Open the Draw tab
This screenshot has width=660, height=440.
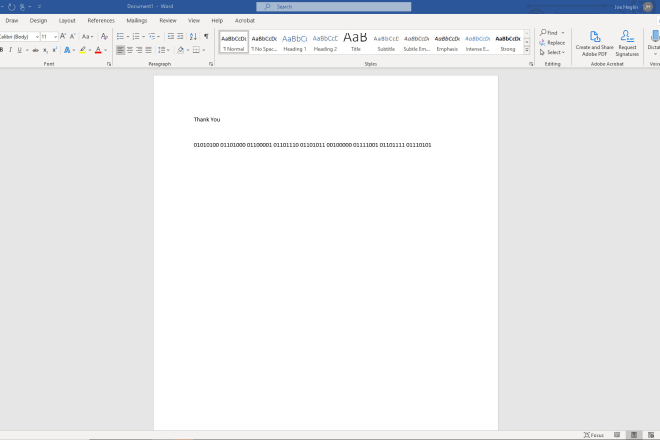click(x=12, y=20)
